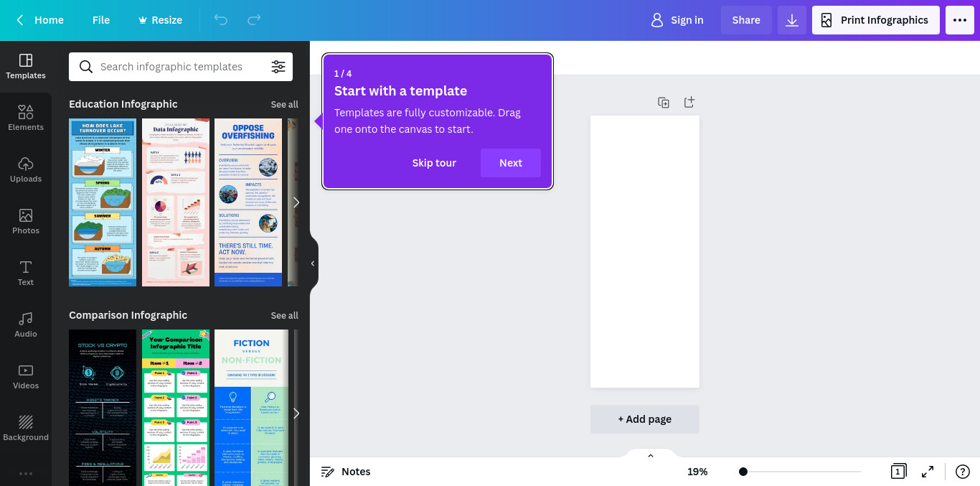Open the help question mark icon

tap(963, 472)
